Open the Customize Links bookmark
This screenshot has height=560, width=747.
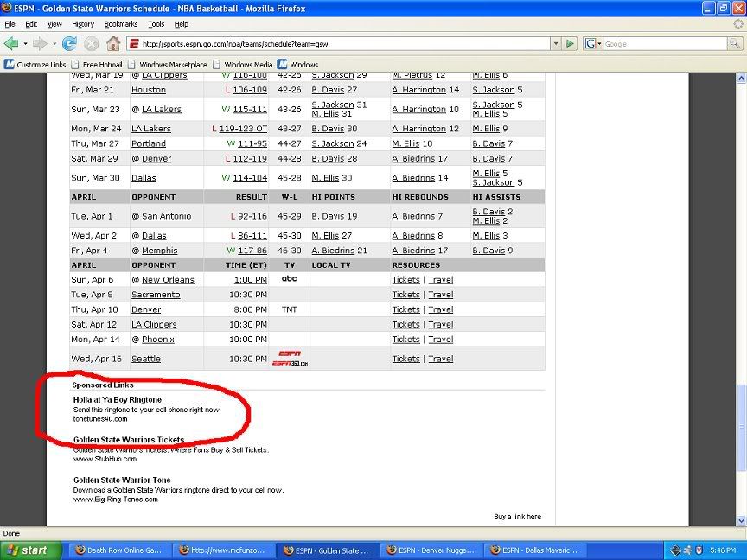pyautogui.click(x=35, y=64)
